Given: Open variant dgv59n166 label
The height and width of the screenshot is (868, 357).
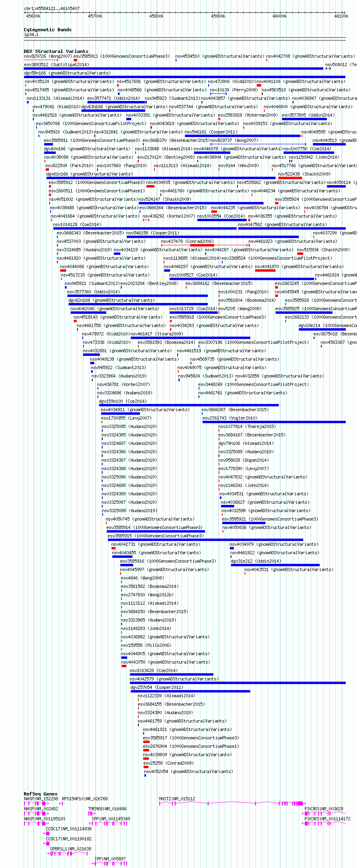Looking at the screenshot, I should click(x=67, y=73).
